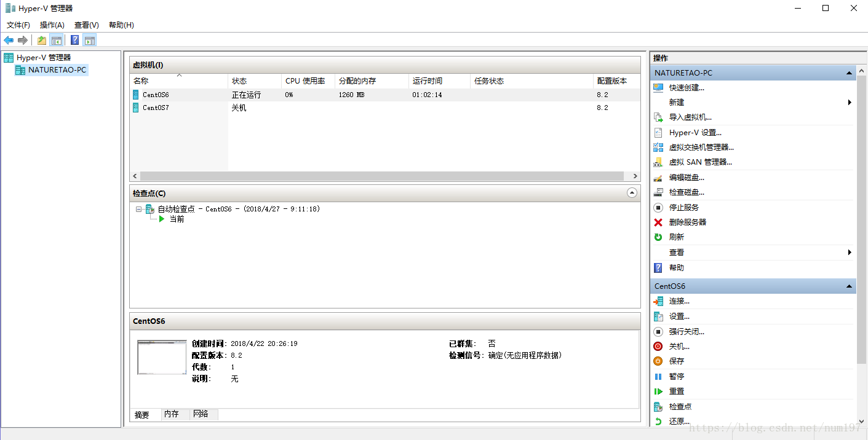
Task: Sort by 运行时间 column header
Action: 440,81
